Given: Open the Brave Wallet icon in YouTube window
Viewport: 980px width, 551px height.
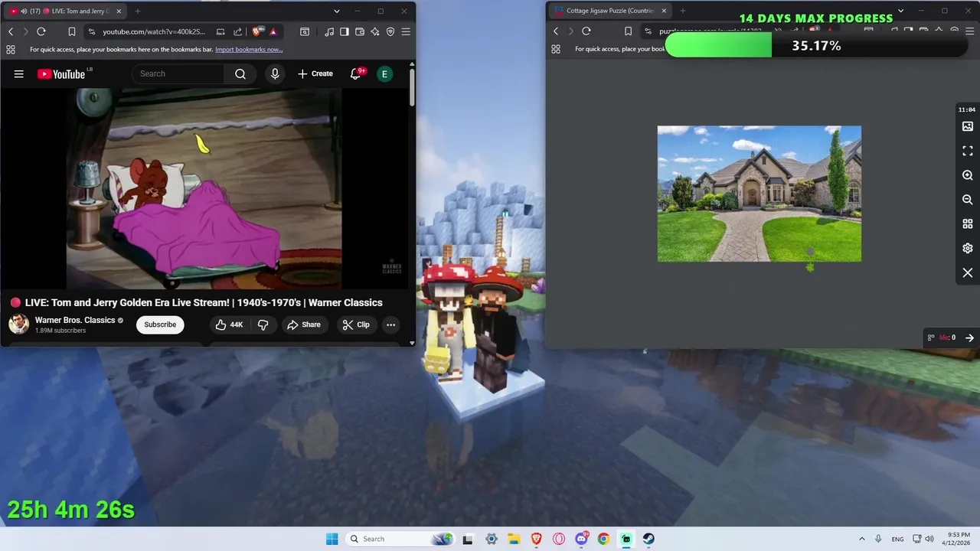Looking at the screenshot, I should pyautogui.click(x=360, y=31).
